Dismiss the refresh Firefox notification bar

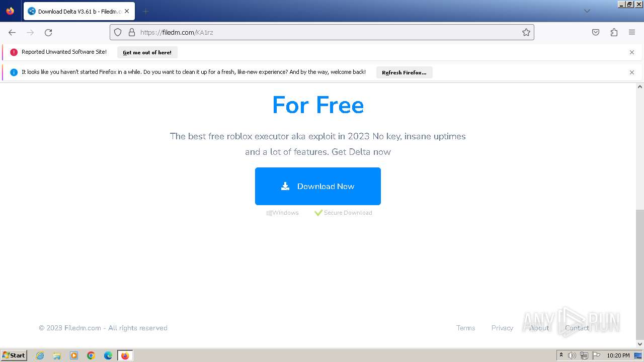(632, 72)
